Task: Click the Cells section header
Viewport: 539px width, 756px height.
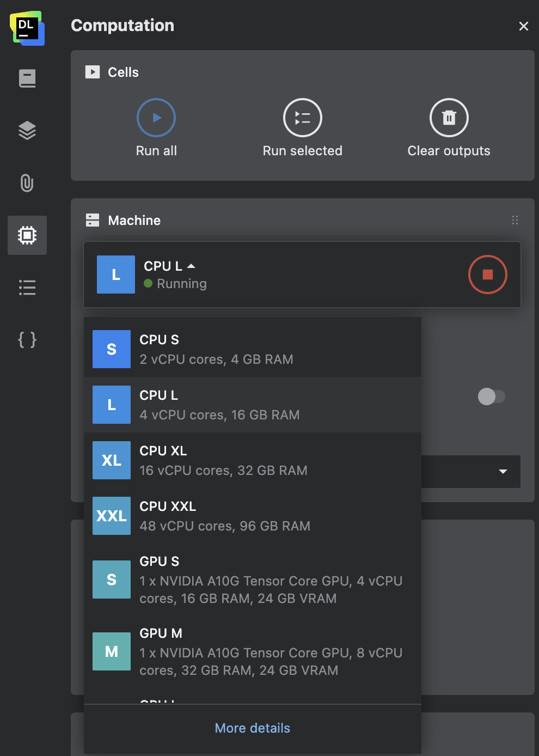Action: 123,72
